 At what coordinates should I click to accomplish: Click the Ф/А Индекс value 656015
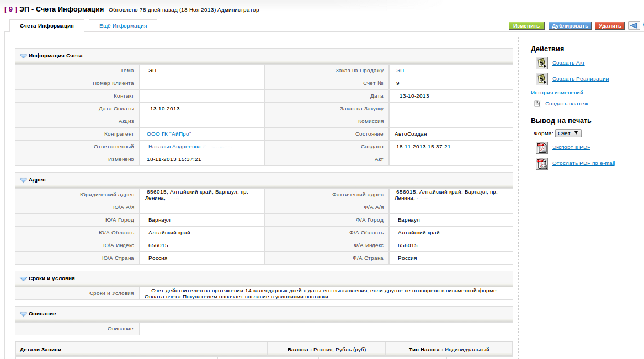407,246
